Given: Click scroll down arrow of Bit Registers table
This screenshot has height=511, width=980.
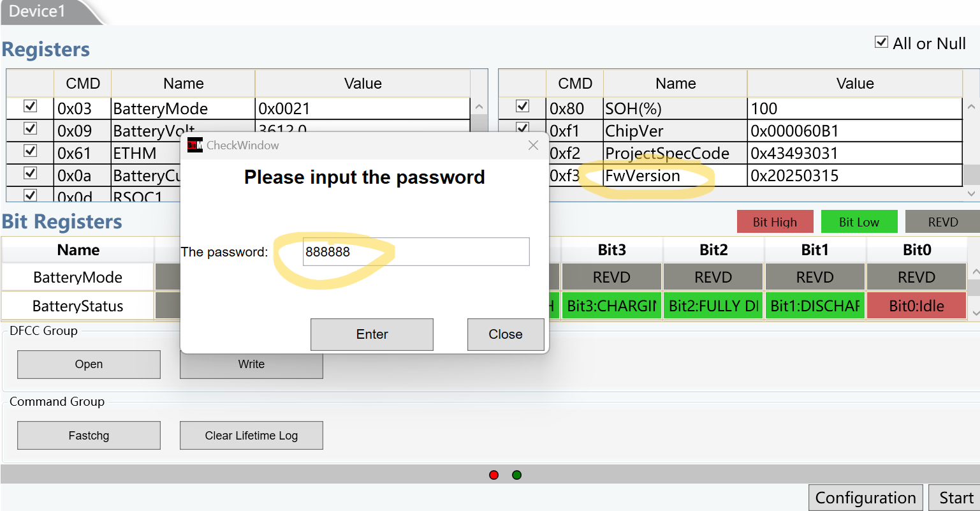Looking at the screenshot, I should click(974, 313).
